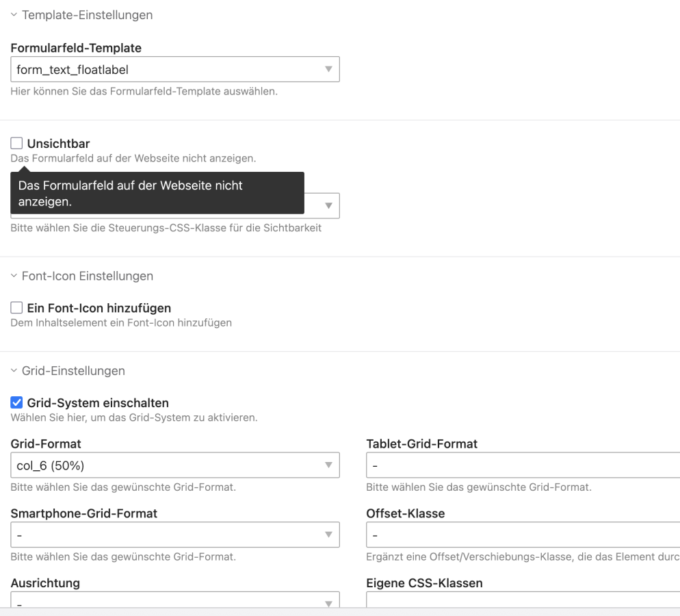This screenshot has width=680, height=616.
Task: Collapse the Template-Einstellungen section chevron
Action: pyautogui.click(x=14, y=15)
